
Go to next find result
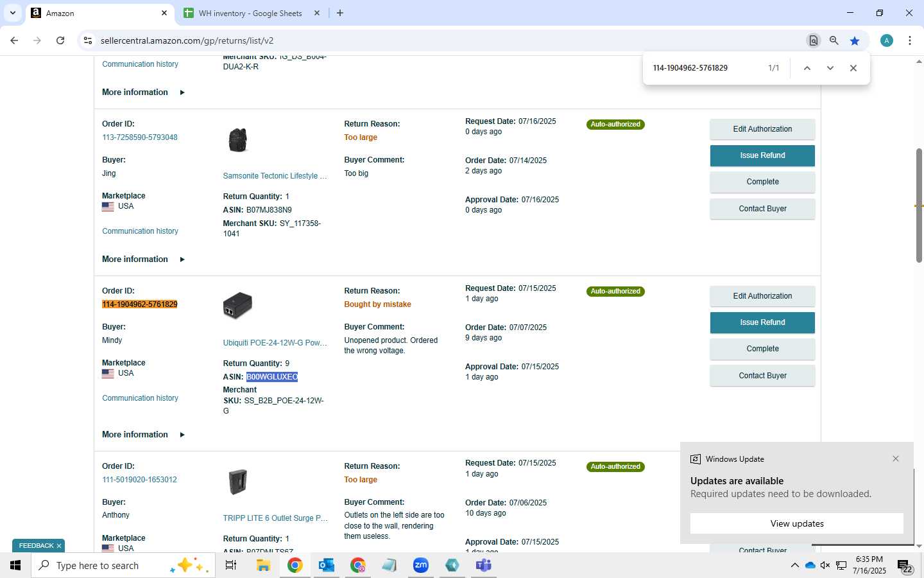coord(830,68)
